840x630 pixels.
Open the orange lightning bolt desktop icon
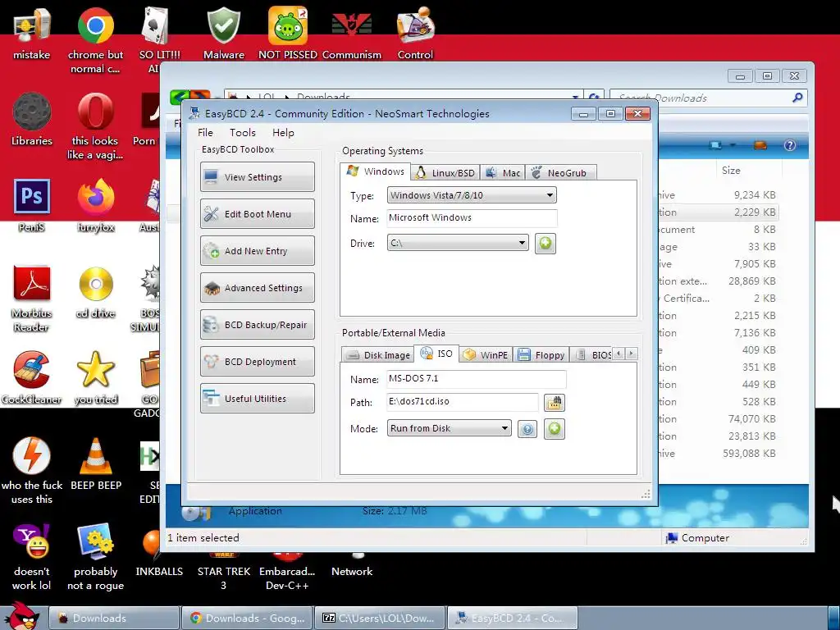pyautogui.click(x=32, y=470)
